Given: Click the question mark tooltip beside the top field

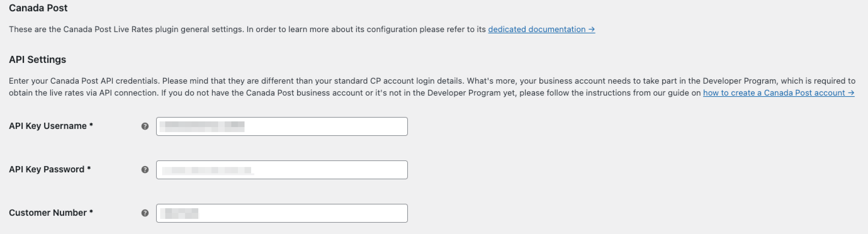Looking at the screenshot, I should (145, 127).
